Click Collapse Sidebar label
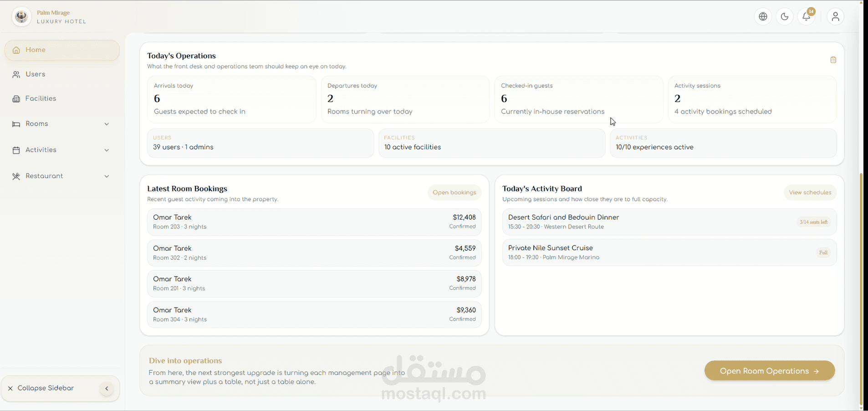The height and width of the screenshot is (411, 868). pos(46,388)
